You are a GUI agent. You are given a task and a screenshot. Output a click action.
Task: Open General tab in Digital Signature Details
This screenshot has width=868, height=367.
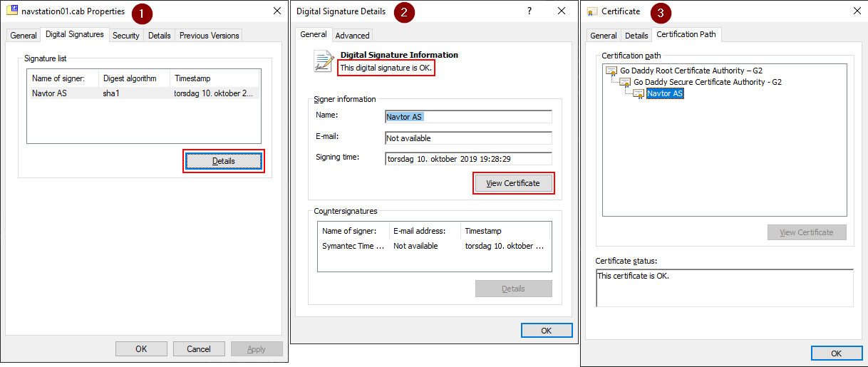click(x=314, y=34)
